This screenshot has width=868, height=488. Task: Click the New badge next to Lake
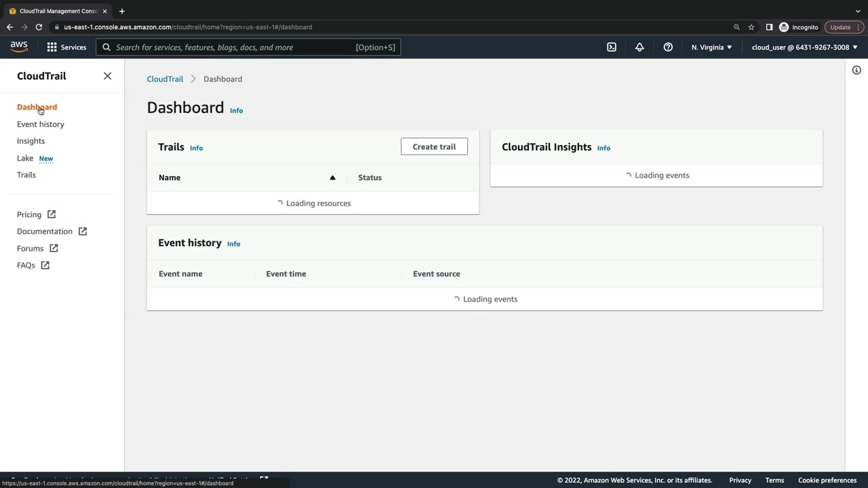[x=46, y=159]
